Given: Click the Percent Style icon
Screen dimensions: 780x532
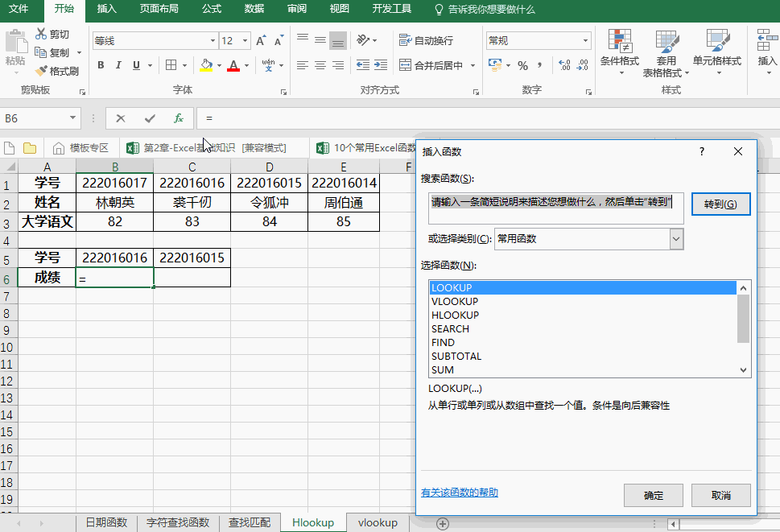Looking at the screenshot, I should (522, 65).
